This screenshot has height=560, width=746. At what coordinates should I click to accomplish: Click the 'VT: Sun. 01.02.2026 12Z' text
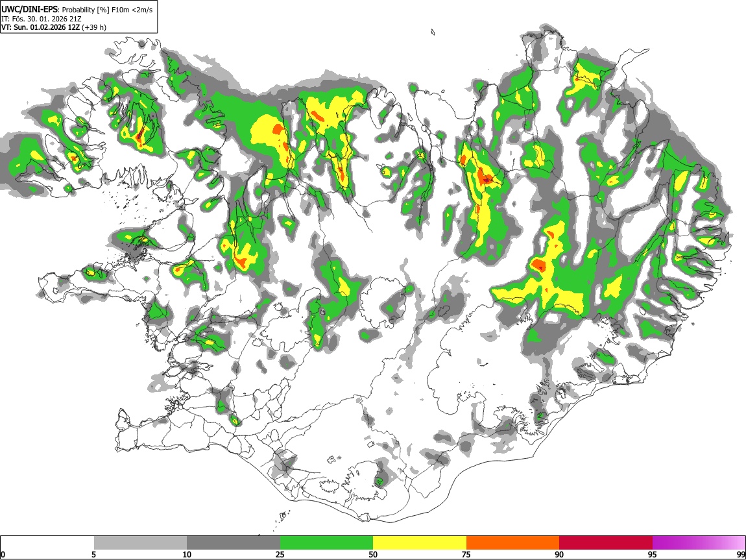click(40, 27)
